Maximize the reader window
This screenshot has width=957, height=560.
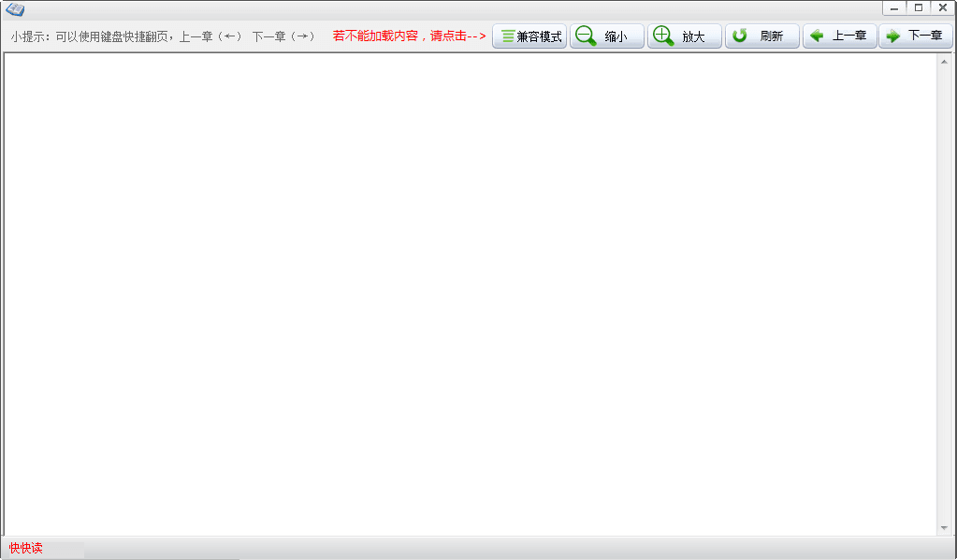[919, 7]
